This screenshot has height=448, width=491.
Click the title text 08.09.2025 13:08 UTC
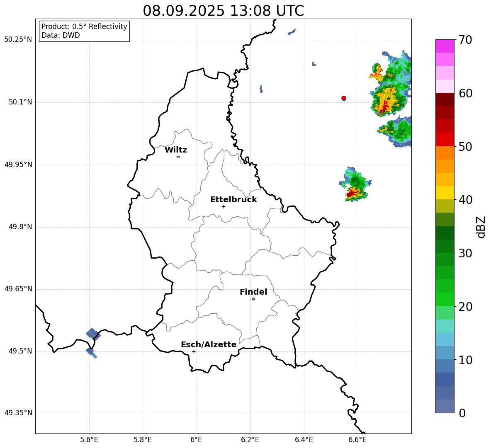(223, 11)
